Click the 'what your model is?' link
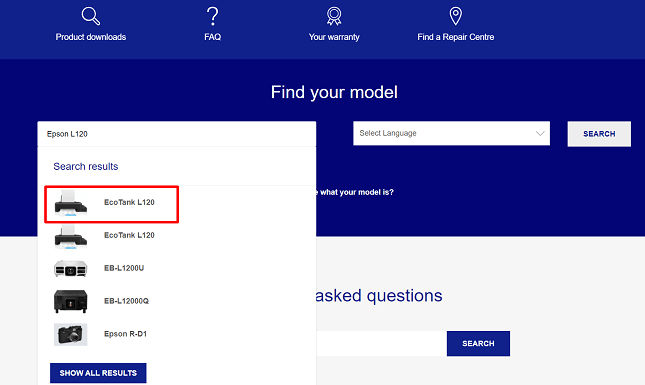This screenshot has height=385, width=645. (x=357, y=192)
